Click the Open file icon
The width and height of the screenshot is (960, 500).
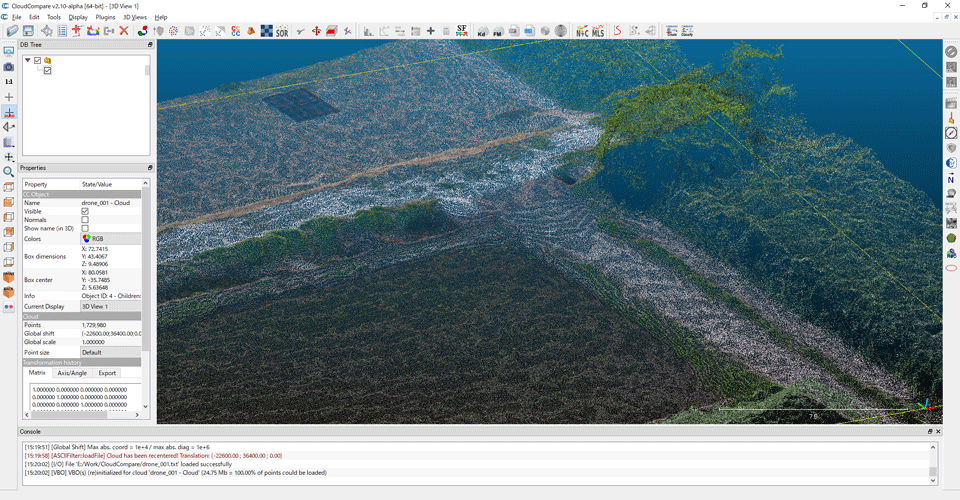pos(12,31)
